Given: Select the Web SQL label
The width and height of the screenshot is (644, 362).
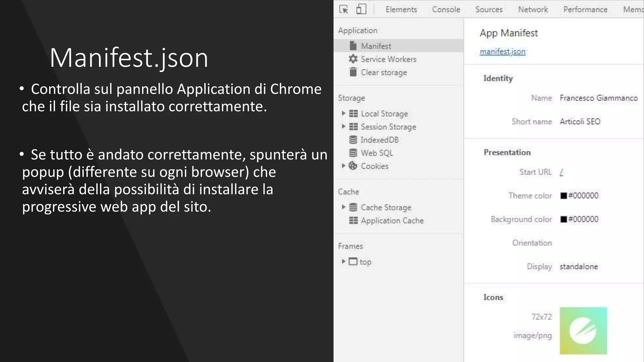Looking at the screenshot, I should (x=377, y=153).
